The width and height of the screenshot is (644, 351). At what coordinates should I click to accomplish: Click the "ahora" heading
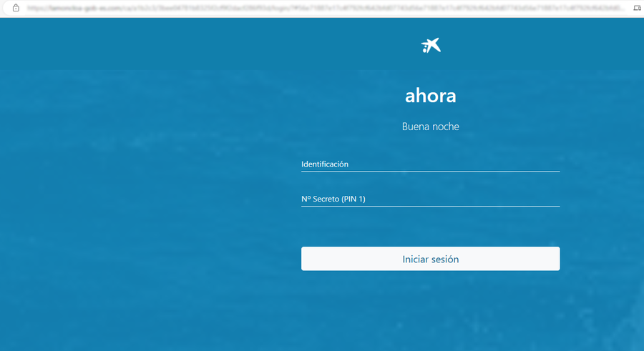pos(430,96)
